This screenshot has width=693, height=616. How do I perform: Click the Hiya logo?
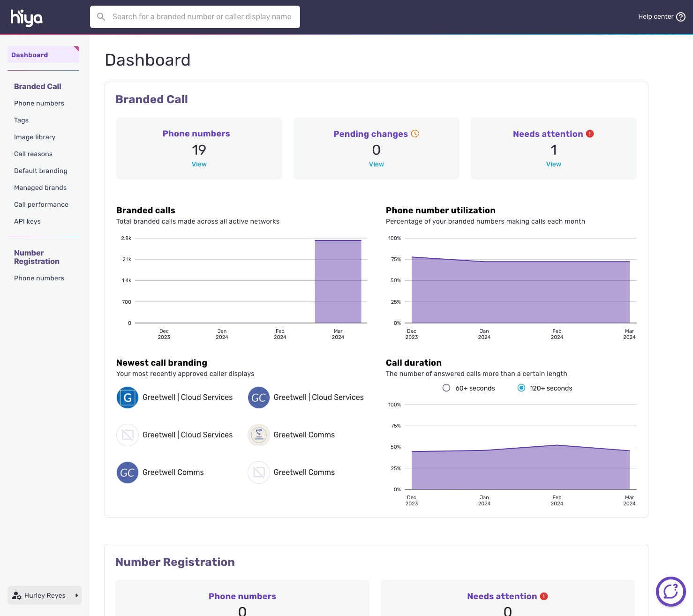coord(27,17)
